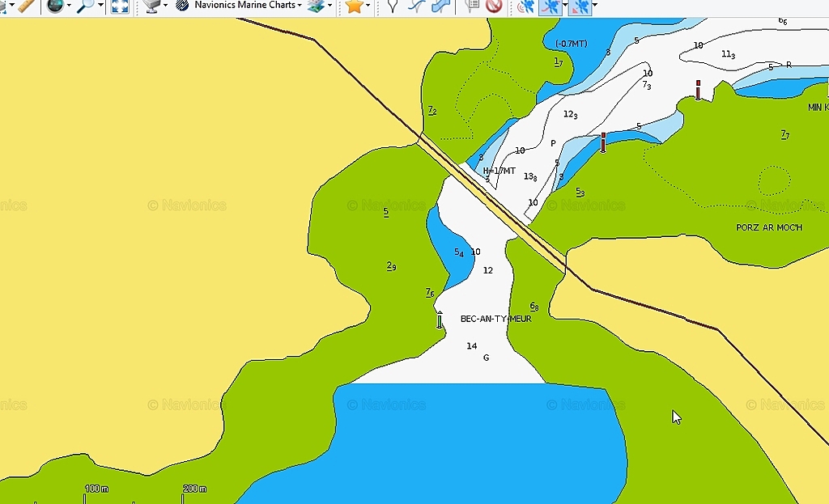
Task: Toggle the satellite icon with red triangle
Action: pyautogui.click(x=580, y=6)
